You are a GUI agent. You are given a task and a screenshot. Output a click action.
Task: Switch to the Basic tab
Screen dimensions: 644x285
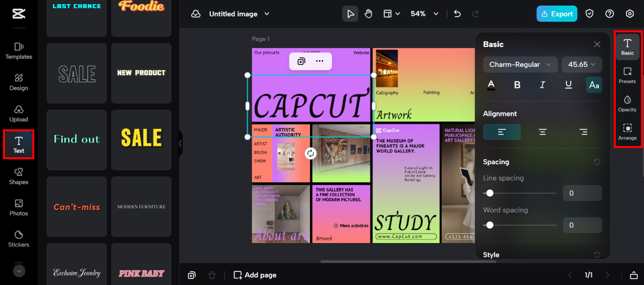pos(627,47)
